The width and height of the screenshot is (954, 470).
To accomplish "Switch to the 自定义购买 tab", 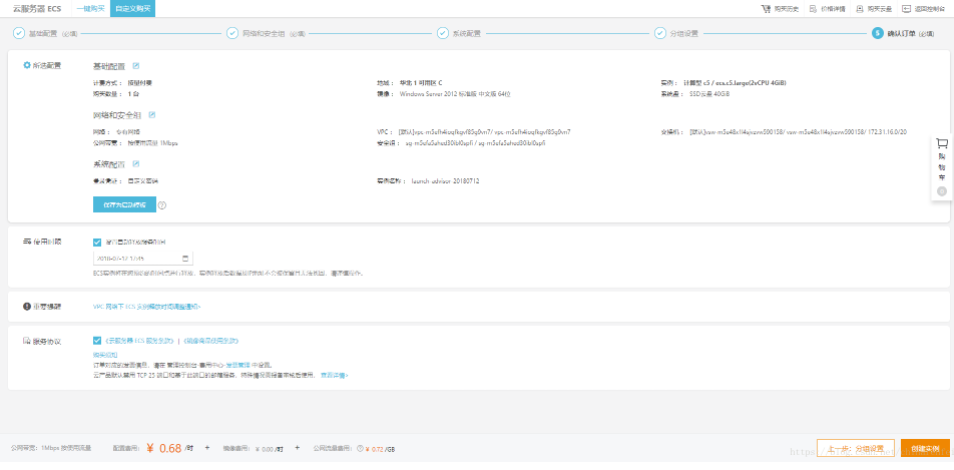I will pos(133,9).
